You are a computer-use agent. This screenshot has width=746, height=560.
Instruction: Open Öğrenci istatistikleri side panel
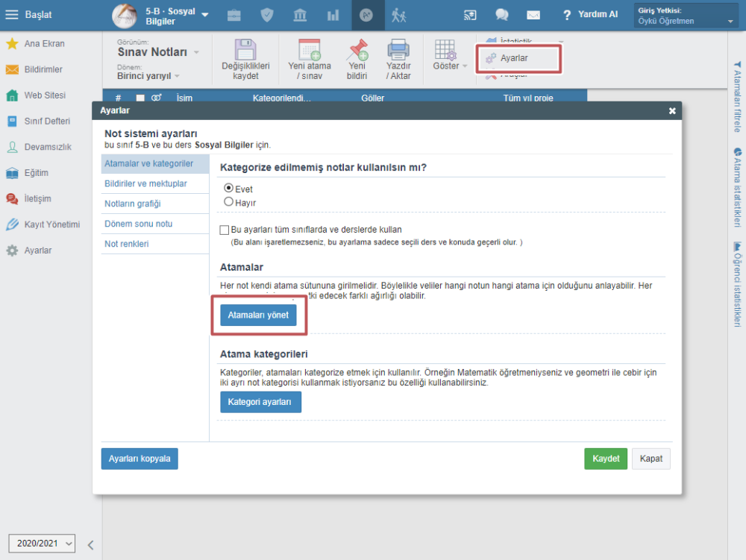[x=737, y=284]
